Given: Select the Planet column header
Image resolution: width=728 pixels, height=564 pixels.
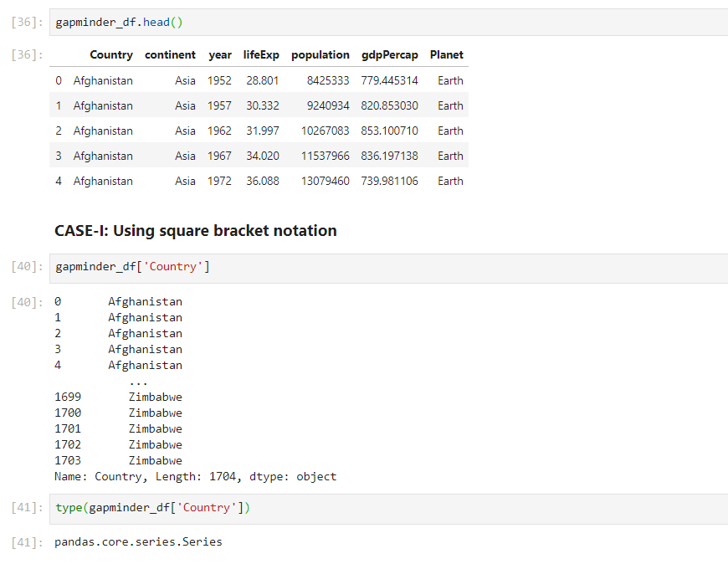Looking at the screenshot, I should (446, 54).
